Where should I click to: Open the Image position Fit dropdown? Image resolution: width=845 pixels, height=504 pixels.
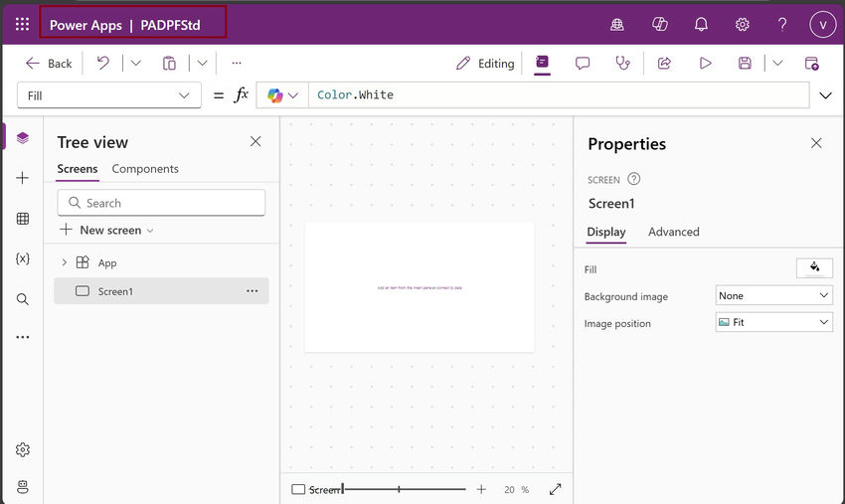tap(773, 323)
